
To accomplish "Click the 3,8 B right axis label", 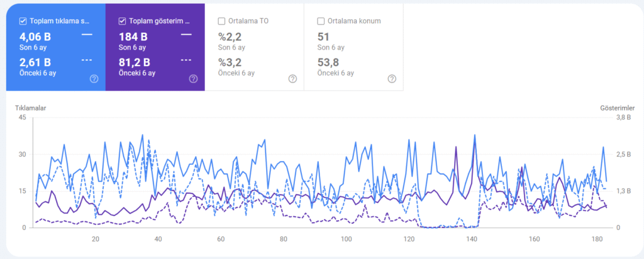I will tap(607, 118).
